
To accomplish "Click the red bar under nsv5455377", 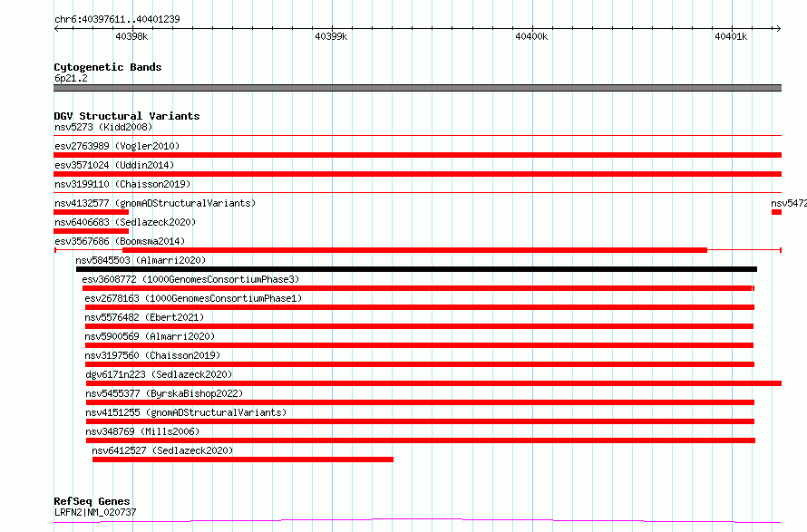I will coord(420,402).
